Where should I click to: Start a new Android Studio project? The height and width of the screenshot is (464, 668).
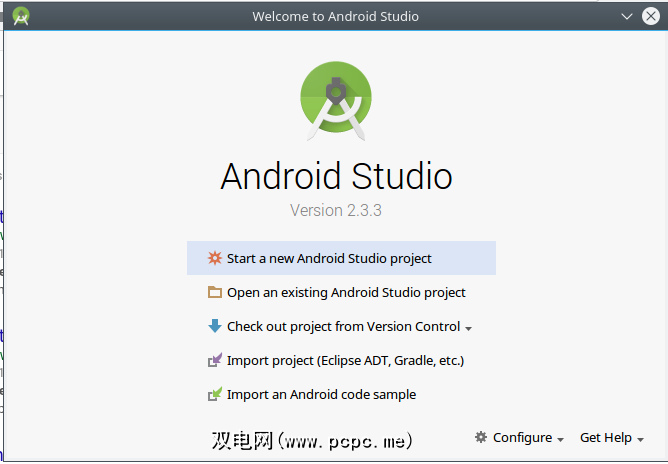(341, 258)
